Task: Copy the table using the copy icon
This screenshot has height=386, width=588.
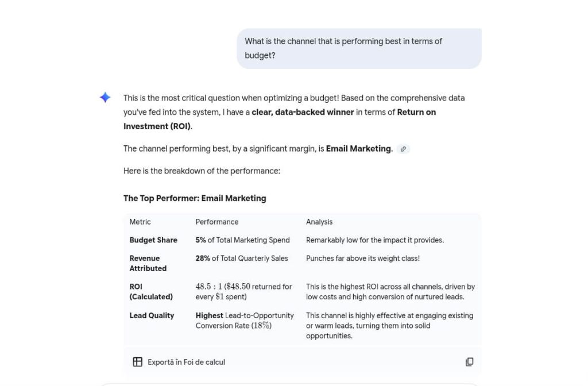Action: click(x=469, y=362)
